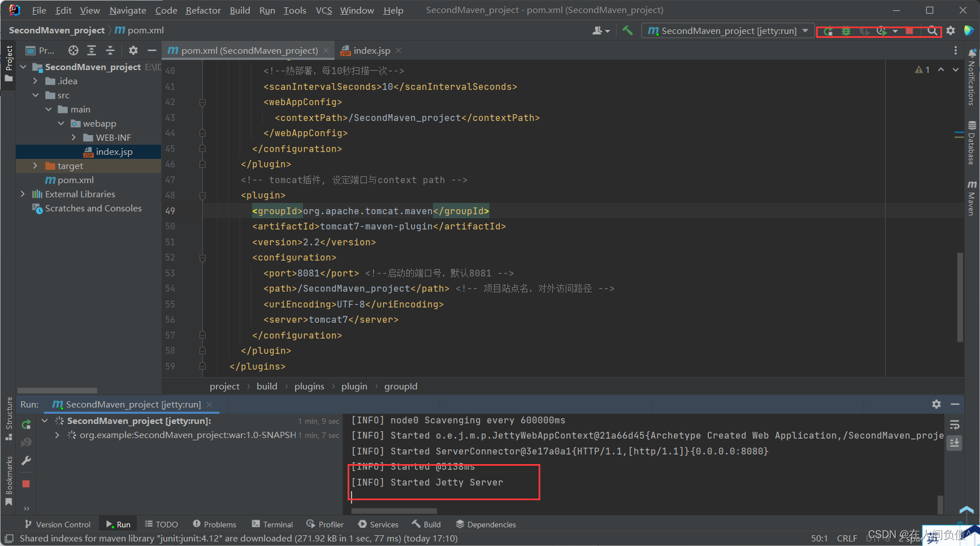Open the TODO tool window
The image size is (980, 546).
tap(161, 525)
